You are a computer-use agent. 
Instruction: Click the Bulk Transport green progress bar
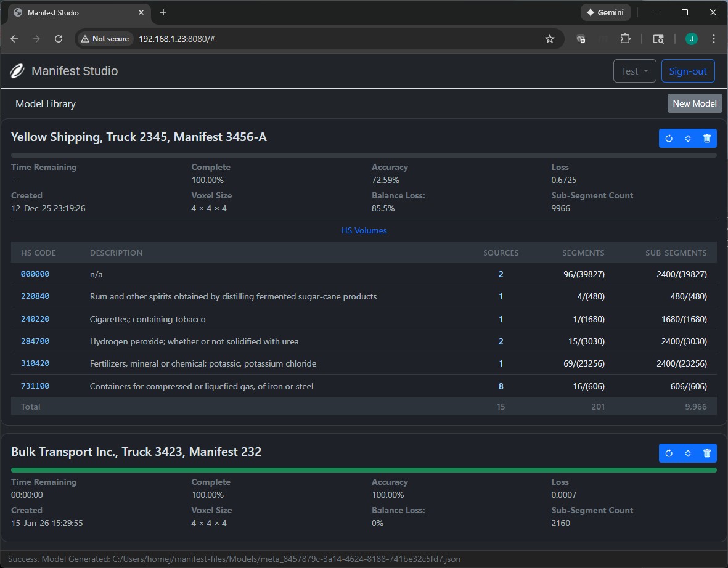(364, 470)
